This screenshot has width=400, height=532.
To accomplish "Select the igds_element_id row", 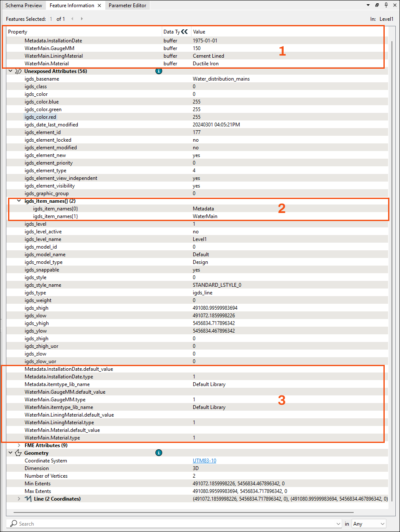I will pos(197,132).
